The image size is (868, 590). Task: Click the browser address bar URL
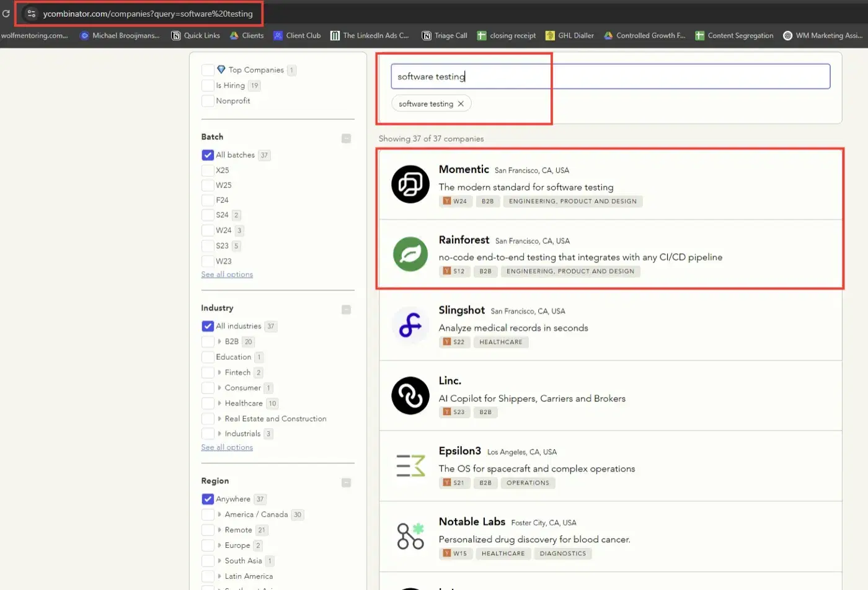(148, 14)
